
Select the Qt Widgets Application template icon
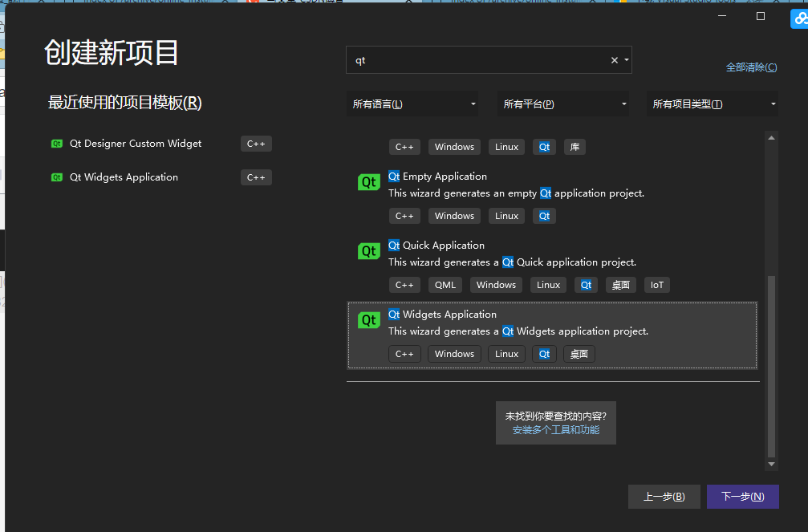(368, 319)
